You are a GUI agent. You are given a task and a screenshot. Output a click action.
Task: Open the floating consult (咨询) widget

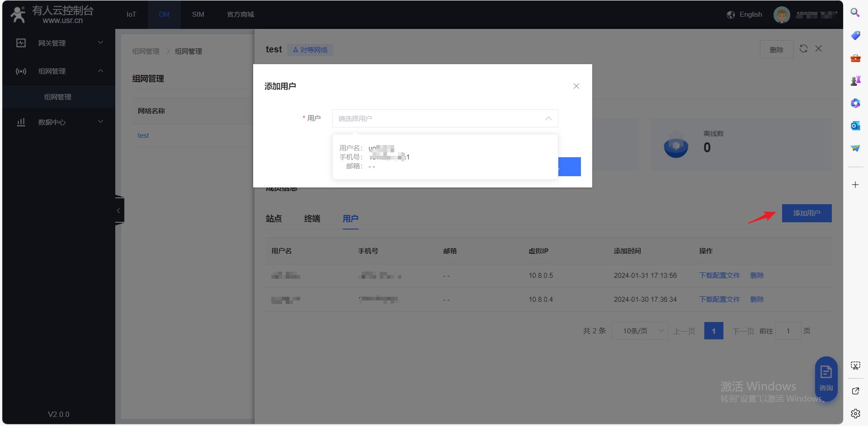click(826, 378)
